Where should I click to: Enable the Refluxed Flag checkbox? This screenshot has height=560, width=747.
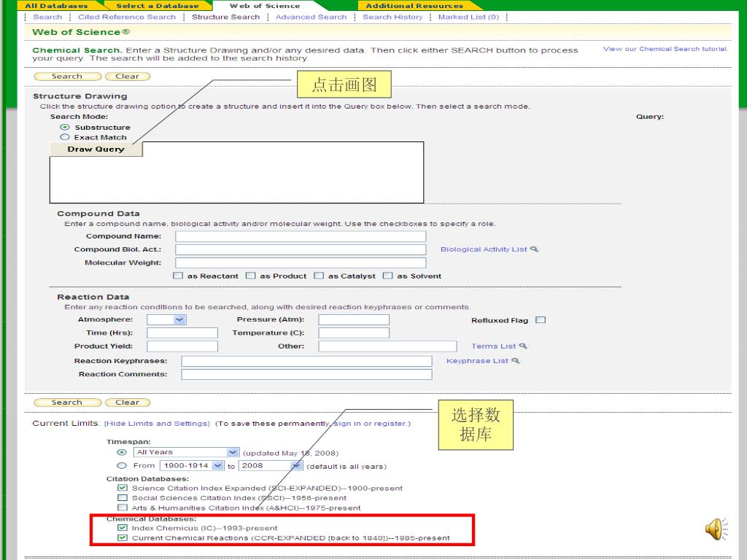click(541, 320)
